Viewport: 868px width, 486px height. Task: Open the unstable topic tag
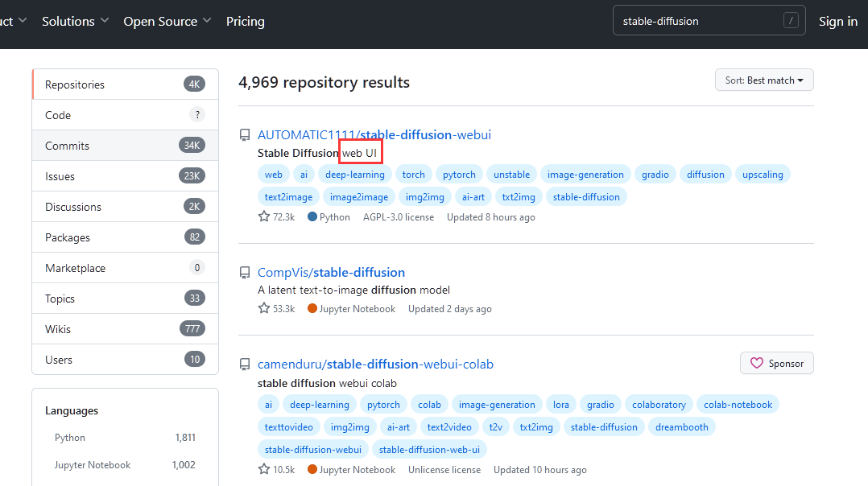pyautogui.click(x=511, y=174)
